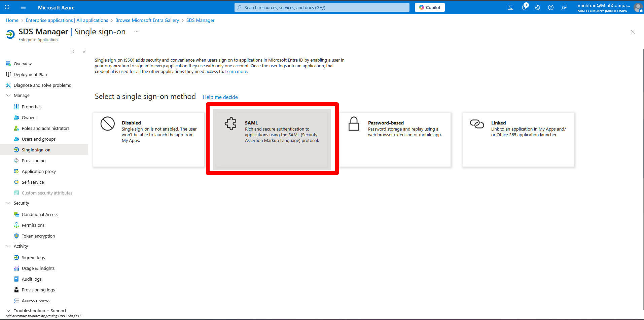The image size is (644, 320).
Task: Click the Roles and administrators icon
Action: (16, 128)
